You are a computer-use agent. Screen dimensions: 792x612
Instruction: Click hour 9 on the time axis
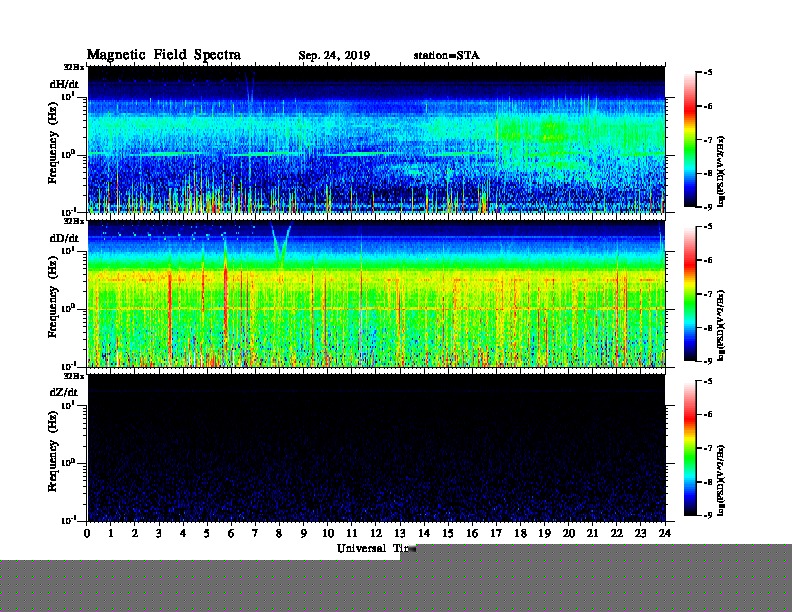[x=304, y=533]
